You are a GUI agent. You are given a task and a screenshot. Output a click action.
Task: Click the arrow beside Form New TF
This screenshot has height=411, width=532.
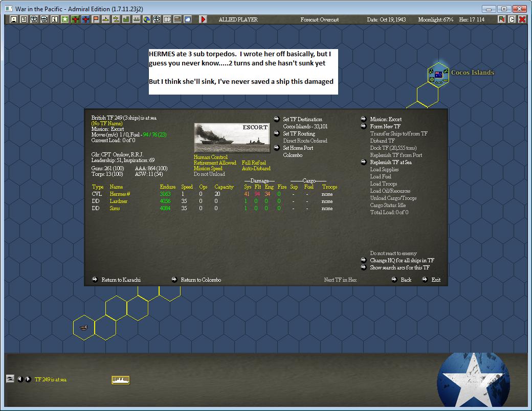(363, 126)
